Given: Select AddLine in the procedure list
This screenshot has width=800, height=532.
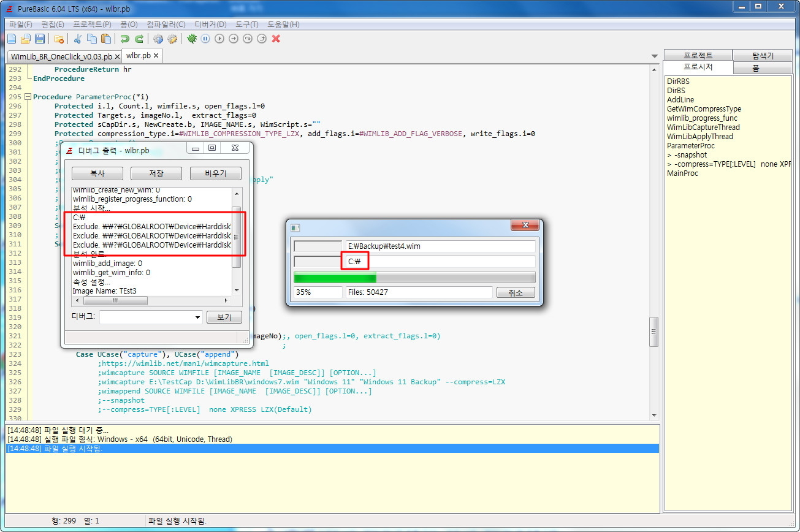Looking at the screenshot, I should tap(680, 99).
